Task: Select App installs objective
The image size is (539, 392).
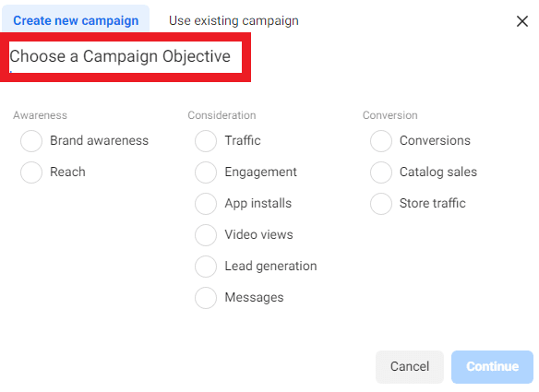Action: coord(206,204)
